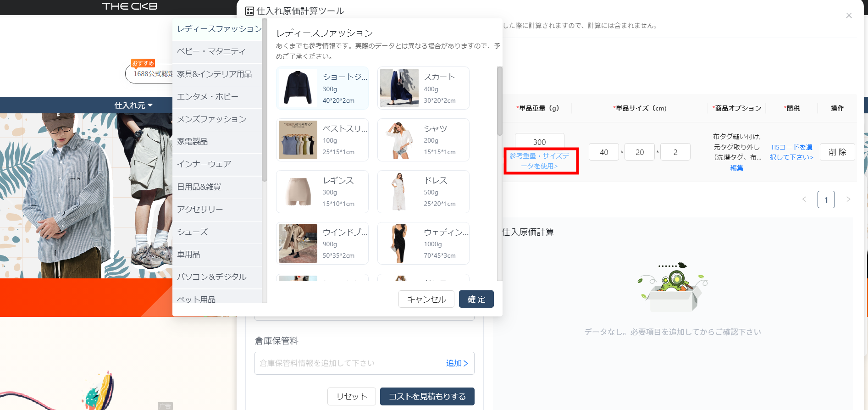Delete the row with 削除 button
Image resolution: width=868 pixels, height=410 pixels.
click(x=837, y=152)
